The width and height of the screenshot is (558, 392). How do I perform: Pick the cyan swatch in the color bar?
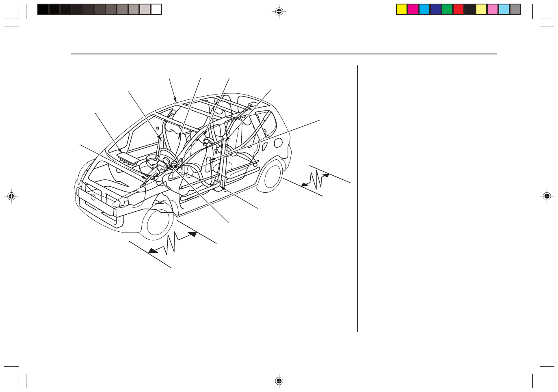click(424, 9)
